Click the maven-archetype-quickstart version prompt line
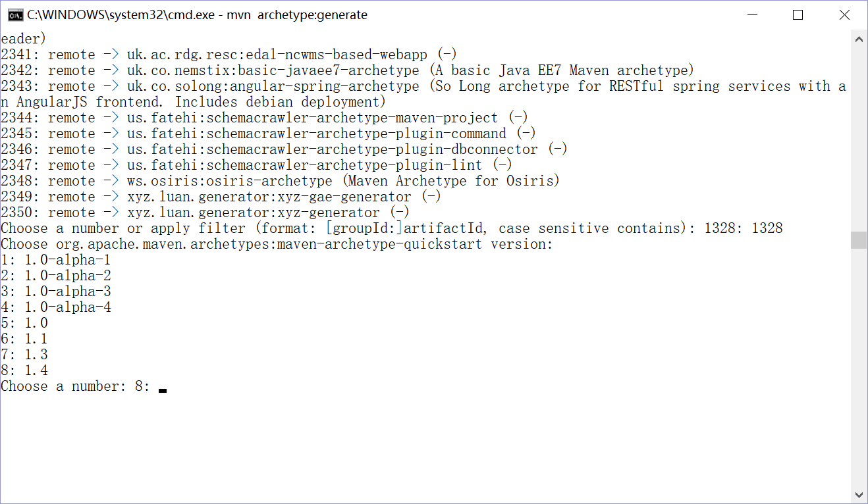This screenshot has width=868, height=504. coord(277,244)
